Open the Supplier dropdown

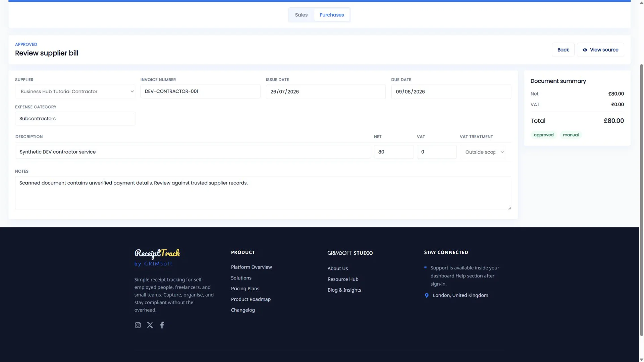coord(75,92)
